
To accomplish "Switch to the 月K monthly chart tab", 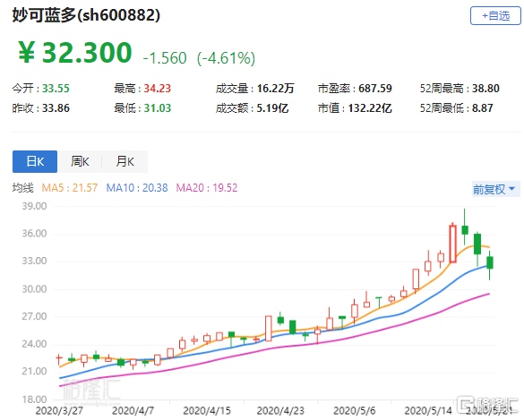I will pos(125,162).
